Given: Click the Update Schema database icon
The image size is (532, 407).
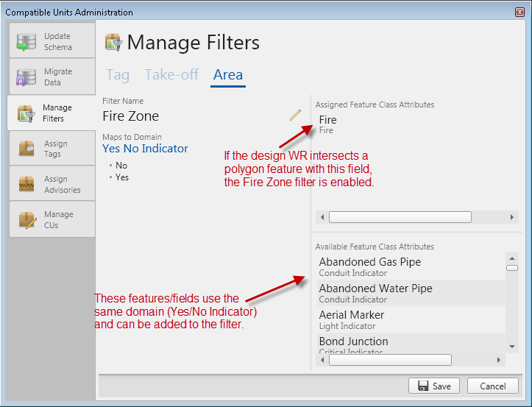Looking at the screenshot, I should [x=26, y=41].
